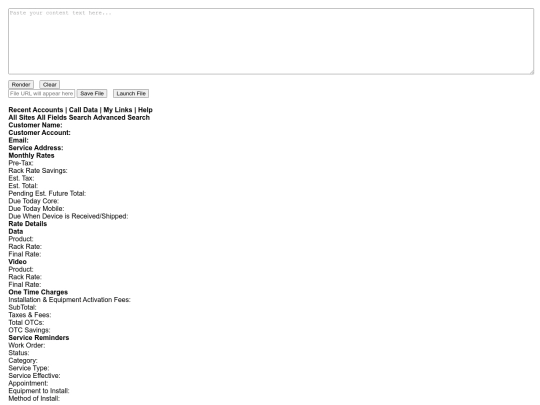Click the Launch File button

[131, 94]
